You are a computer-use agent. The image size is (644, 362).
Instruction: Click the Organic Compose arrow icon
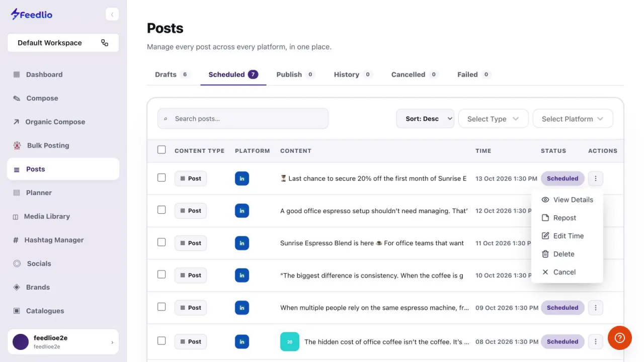tap(16, 122)
